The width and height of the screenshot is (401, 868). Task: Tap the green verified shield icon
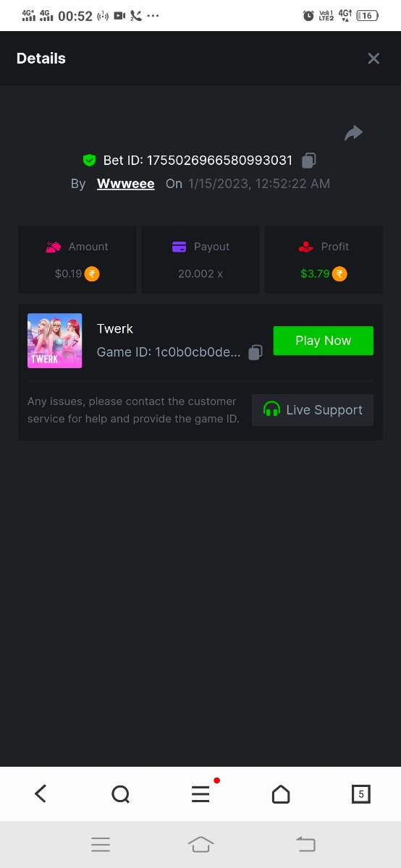[90, 161]
